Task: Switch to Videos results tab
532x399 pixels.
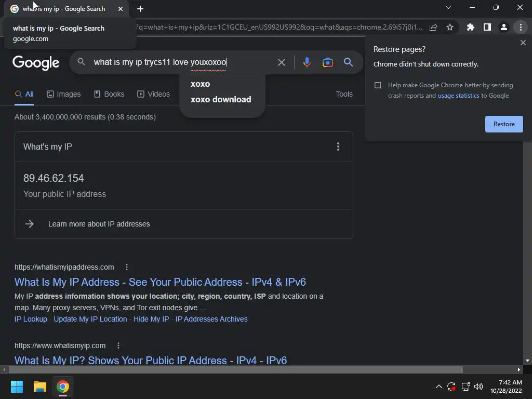Action: click(x=153, y=95)
